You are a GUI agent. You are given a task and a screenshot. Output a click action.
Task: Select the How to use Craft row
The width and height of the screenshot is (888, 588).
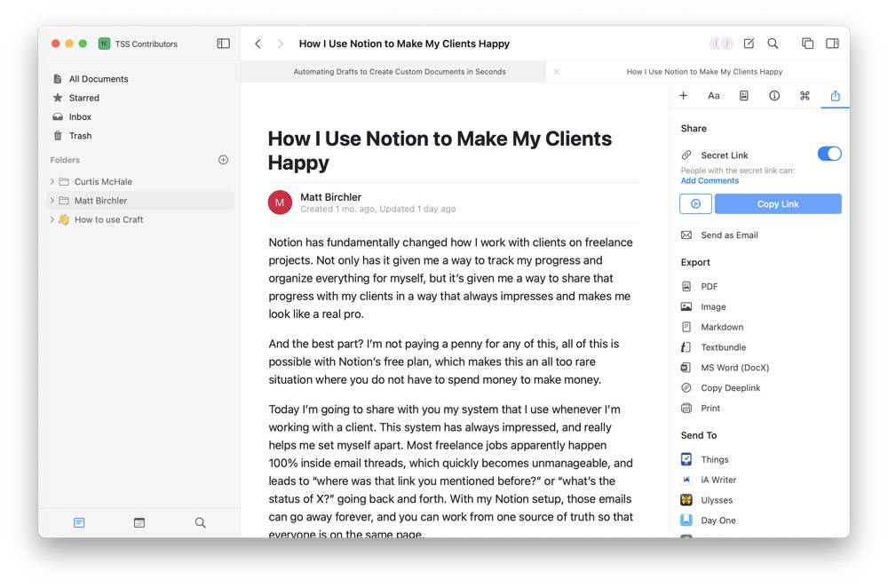coord(140,219)
